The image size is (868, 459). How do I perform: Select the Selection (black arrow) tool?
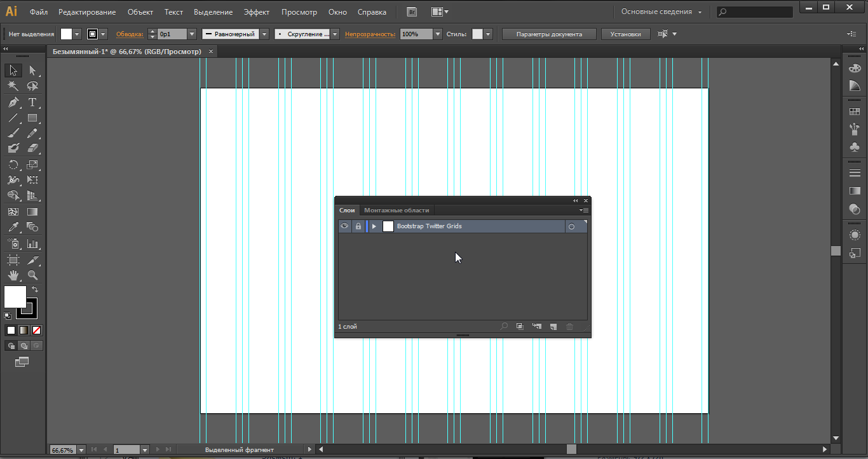(x=13, y=71)
